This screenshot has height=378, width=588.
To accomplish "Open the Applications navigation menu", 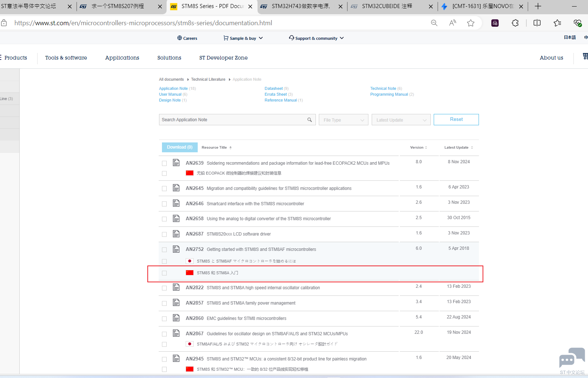I will coord(122,58).
